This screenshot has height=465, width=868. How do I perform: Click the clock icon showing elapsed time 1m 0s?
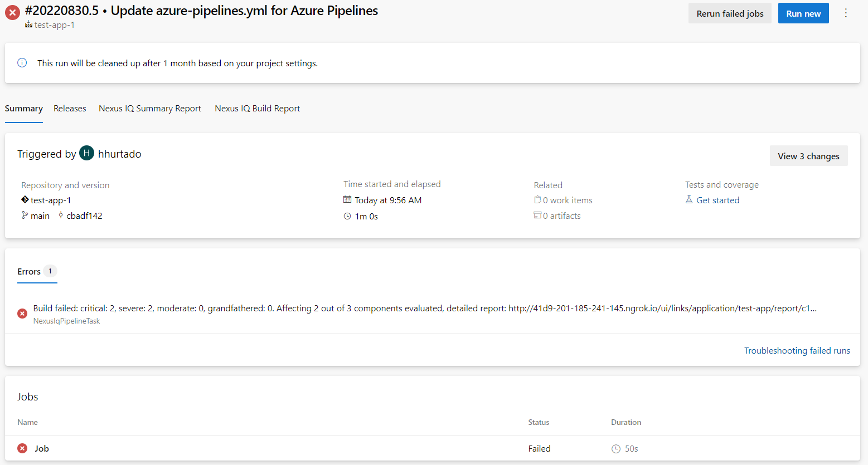tap(348, 216)
